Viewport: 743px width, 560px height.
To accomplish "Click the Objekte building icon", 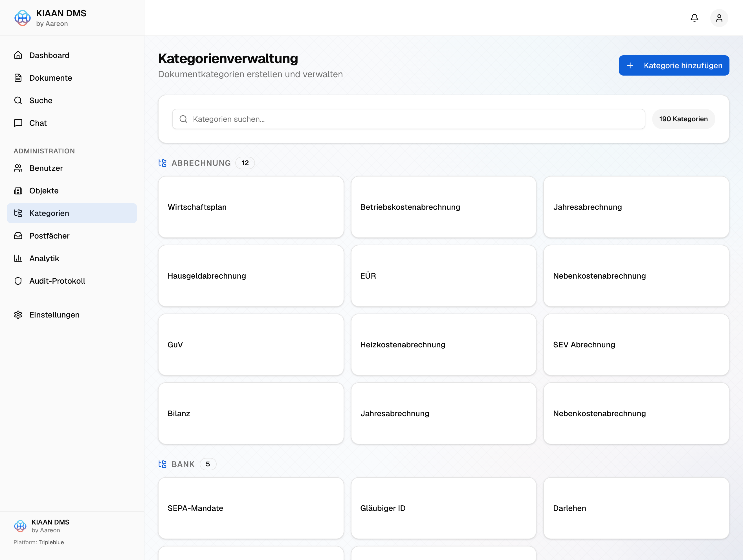I will pos(18,190).
